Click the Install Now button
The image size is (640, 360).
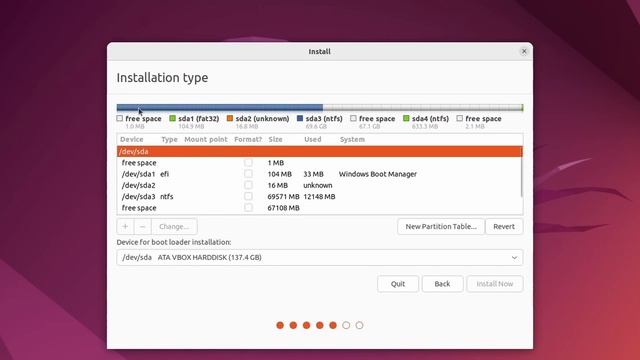(x=495, y=284)
